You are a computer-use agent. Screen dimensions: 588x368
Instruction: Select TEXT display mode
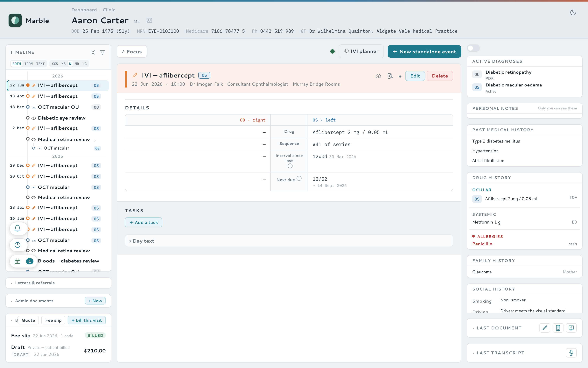pyautogui.click(x=40, y=64)
